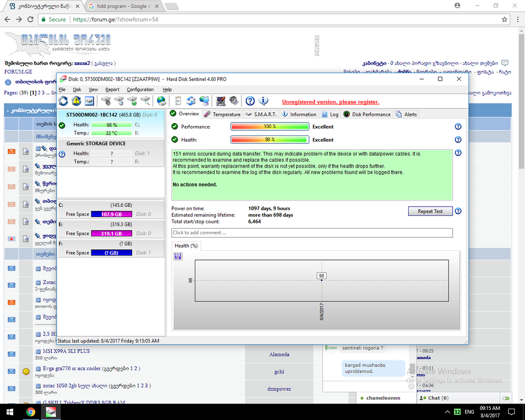Switch to the Disk Performance tab
The width and height of the screenshot is (525, 420).
(x=367, y=114)
